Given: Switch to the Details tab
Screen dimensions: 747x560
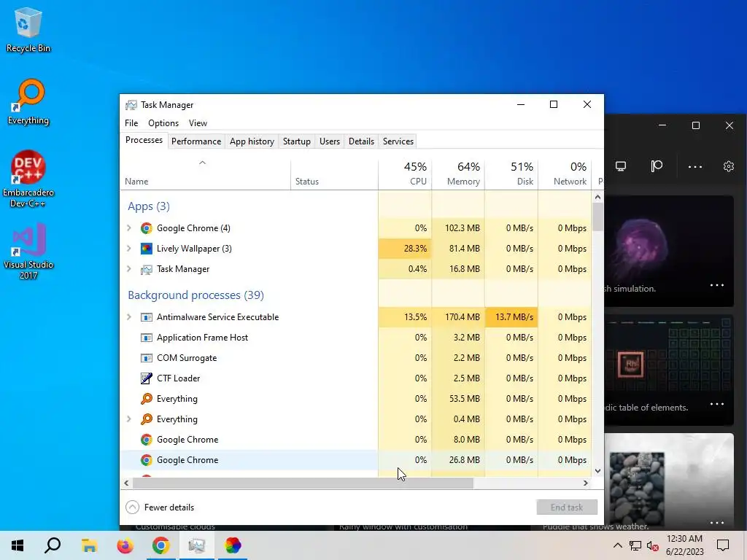Looking at the screenshot, I should [x=361, y=141].
